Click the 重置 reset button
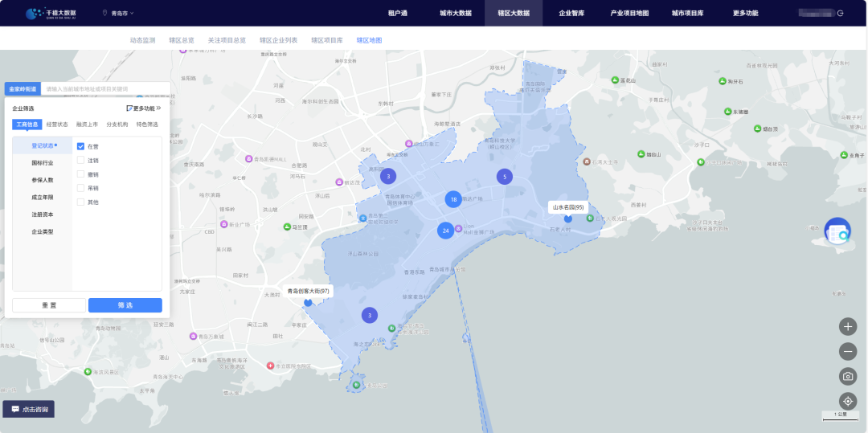The width and height of the screenshot is (868, 433). (x=49, y=305)
